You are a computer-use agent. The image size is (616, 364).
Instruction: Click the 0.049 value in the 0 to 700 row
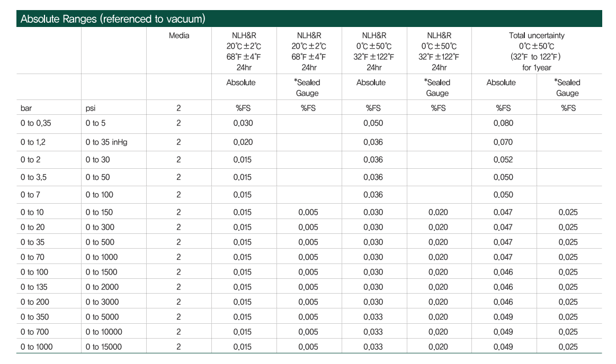503,332
